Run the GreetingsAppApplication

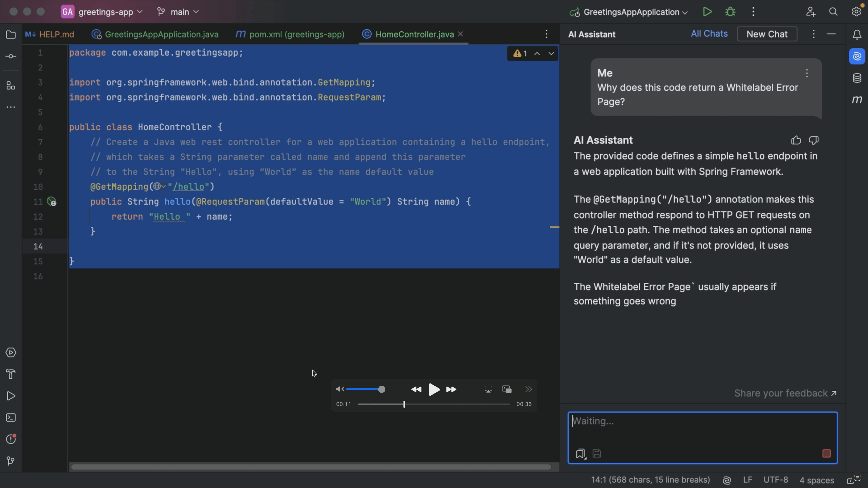point(707,12)
